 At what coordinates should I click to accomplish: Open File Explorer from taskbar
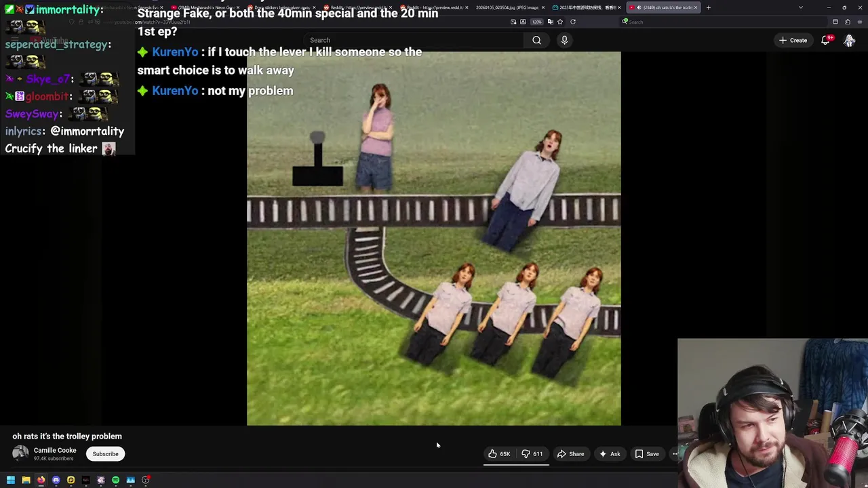pyautogui.click(x=26, y=480)
